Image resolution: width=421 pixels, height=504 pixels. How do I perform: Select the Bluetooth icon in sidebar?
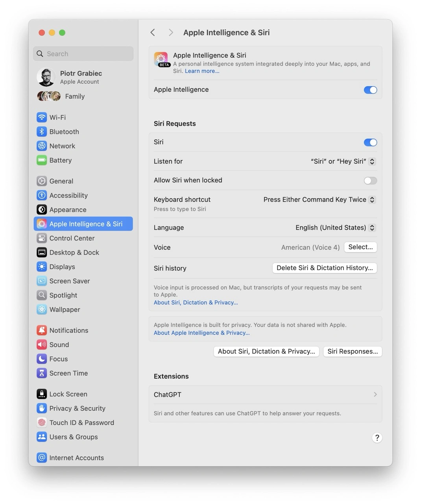[42, 132]
